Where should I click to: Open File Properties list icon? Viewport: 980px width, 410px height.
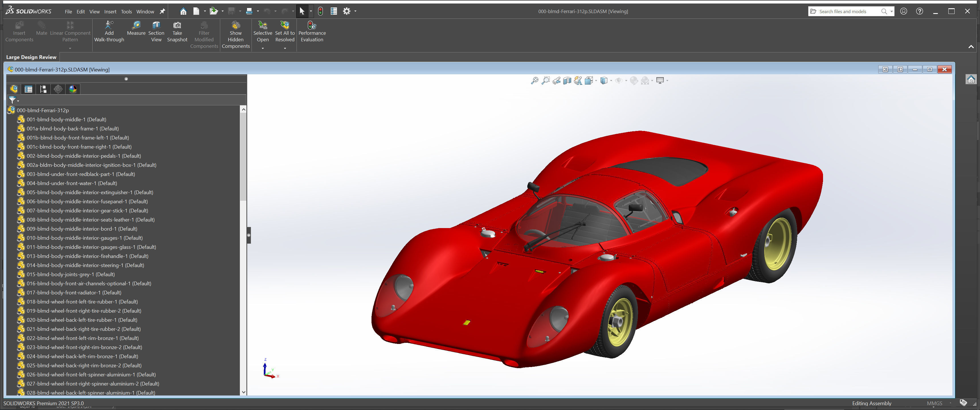(x=334, y=11)
